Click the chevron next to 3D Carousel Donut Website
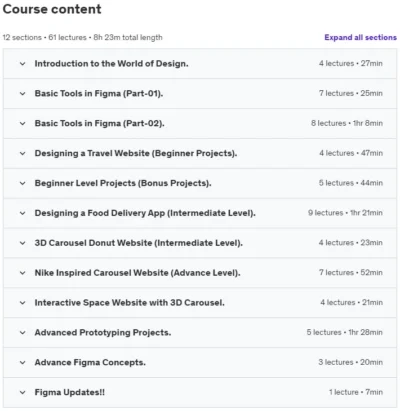The image size is (400, 411). click(22, 243)
